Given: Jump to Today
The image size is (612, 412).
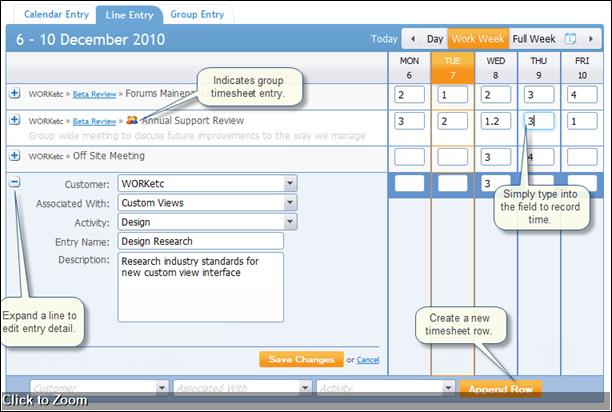Looking at the screenshot, I should tap(384, 39).
